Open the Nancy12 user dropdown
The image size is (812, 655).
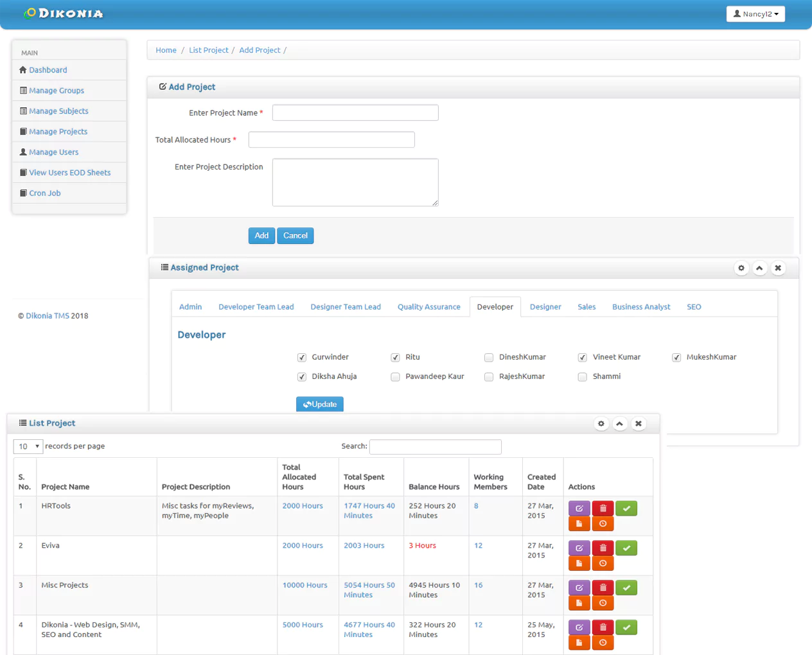(x=755, y=14)
